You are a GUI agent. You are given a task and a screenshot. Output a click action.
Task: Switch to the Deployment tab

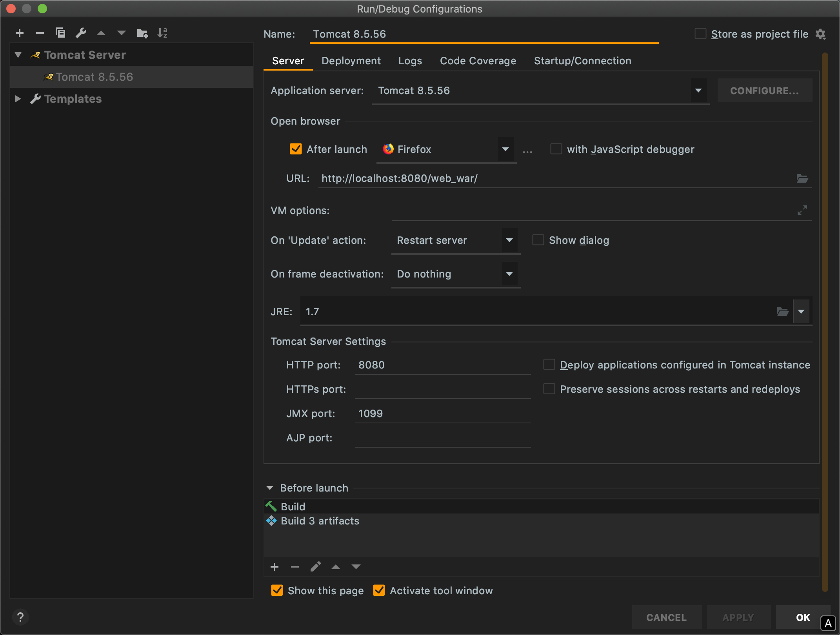[x=351, y=61]
